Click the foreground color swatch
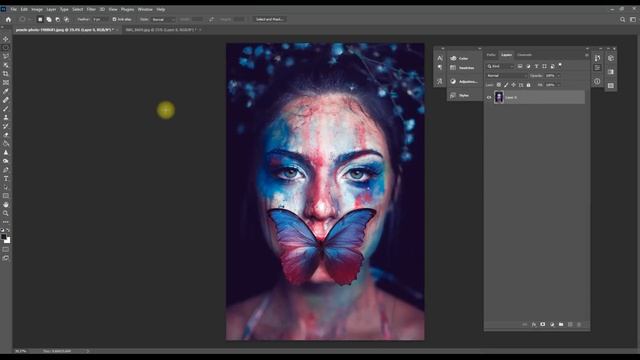 [x=4, y=237]
